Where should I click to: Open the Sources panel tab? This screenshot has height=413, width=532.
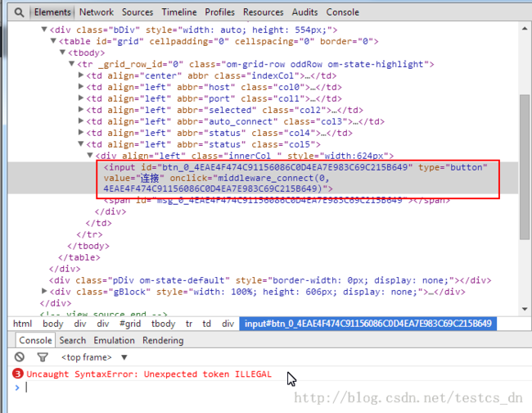[138, 12]
